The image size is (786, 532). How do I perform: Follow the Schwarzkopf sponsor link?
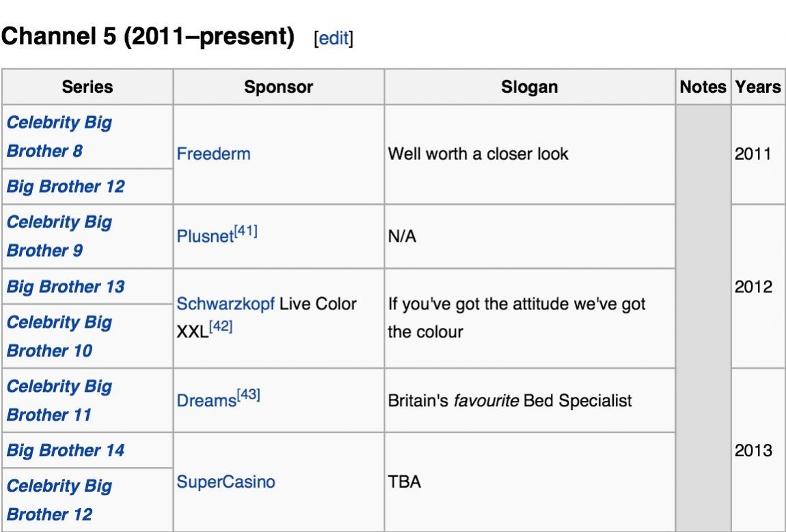226,304
